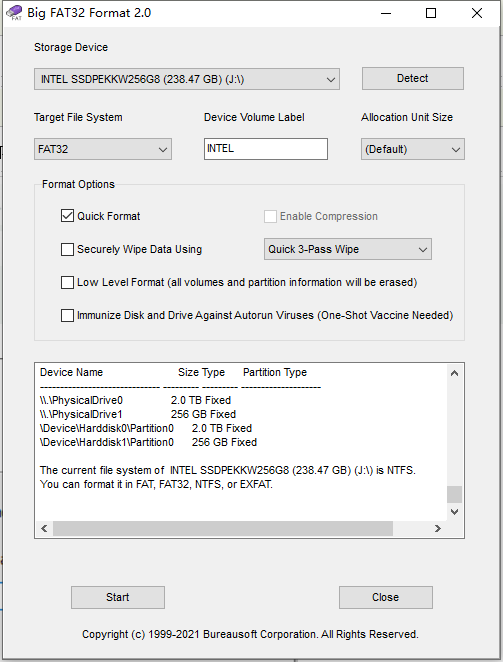
Task: Click the \Device\Harddisk1\Partition0 row
Action: [148, 442]
